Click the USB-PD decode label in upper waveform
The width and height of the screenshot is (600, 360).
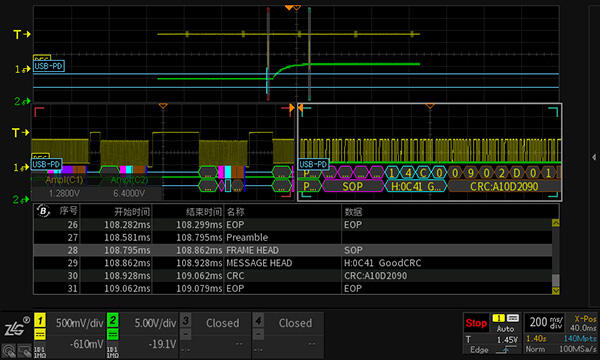tap(49, 66)
